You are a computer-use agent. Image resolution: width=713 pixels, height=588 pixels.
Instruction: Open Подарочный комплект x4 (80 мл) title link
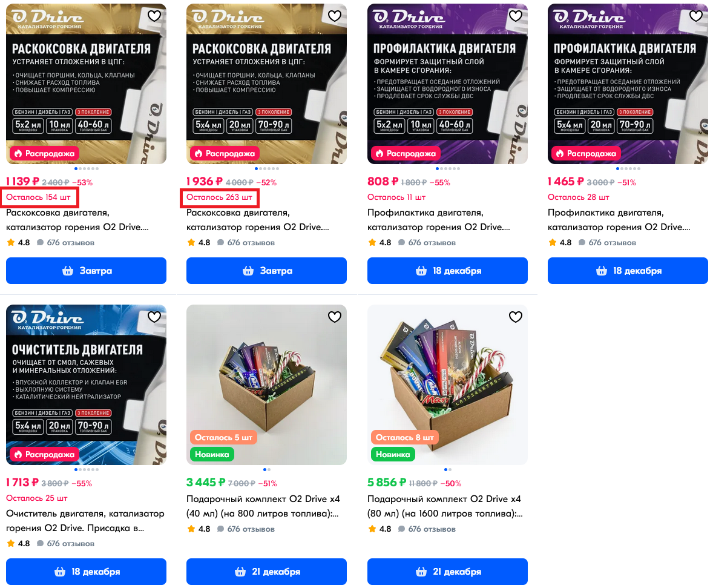coord(445,506)
